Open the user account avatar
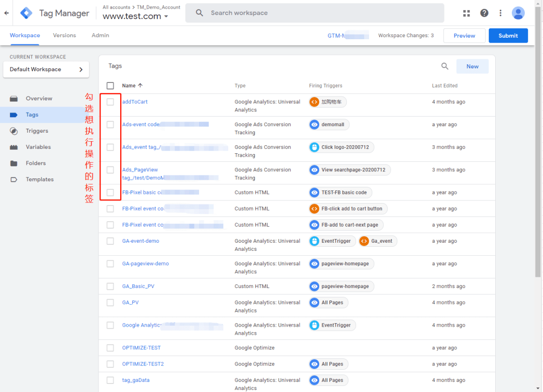Viewport: 543px width, 392px height. (x=518, y=13)
